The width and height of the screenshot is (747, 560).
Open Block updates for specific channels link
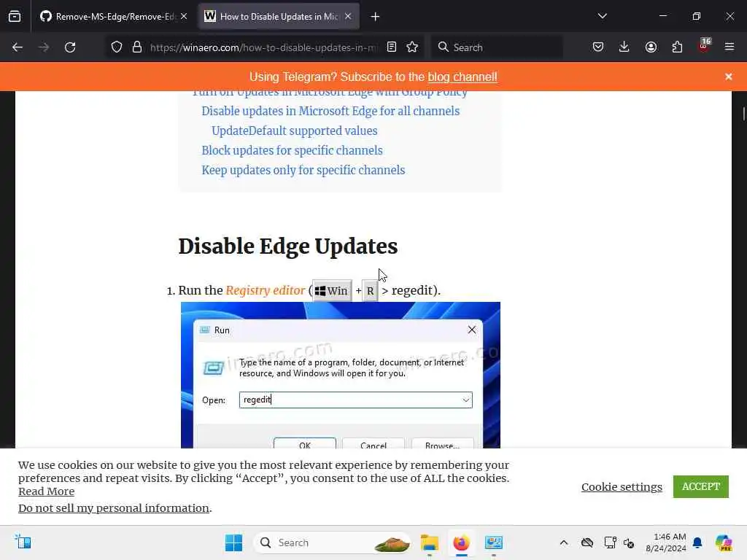pos(292,150)
